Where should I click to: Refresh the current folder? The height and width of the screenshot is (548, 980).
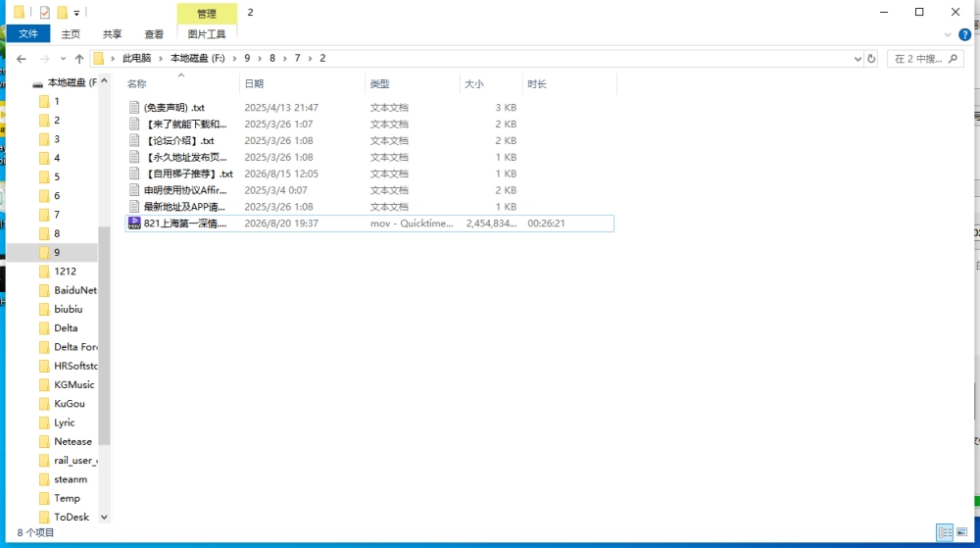click(871, 59)
